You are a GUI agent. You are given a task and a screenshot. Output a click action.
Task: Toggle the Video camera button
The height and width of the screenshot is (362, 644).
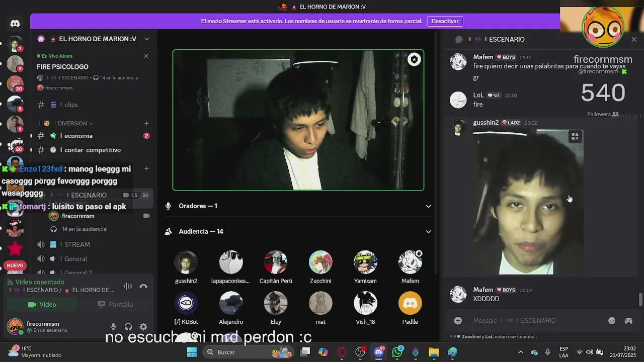(x=42, y=304)
